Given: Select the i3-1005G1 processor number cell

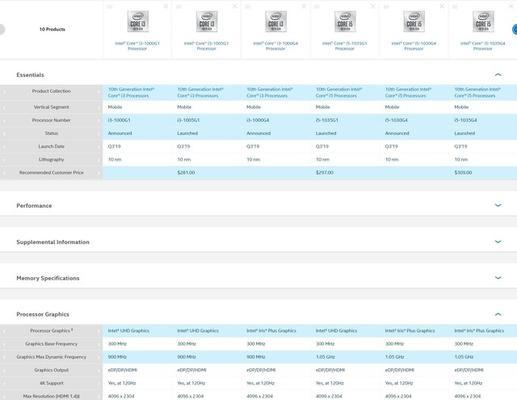Looking at the screenshot, I should (188, 120).
